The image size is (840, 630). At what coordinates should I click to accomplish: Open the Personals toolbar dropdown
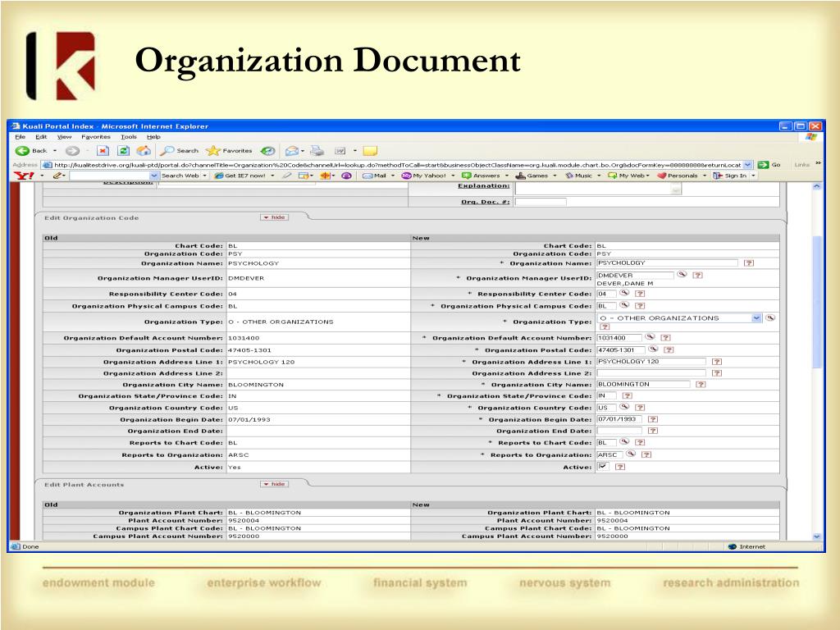coord(705,176)
